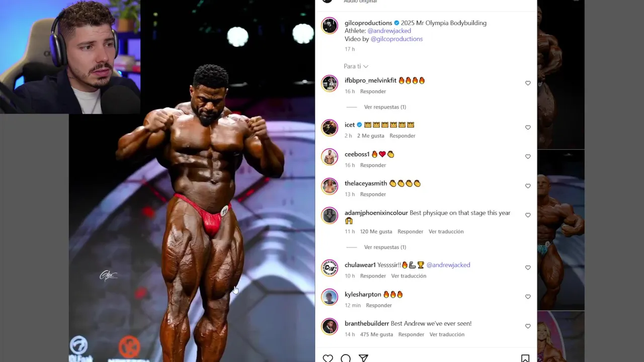This screenshot has height=362, width=644.
Task: Open icet's profile avatar
Action: pos(330,128)
